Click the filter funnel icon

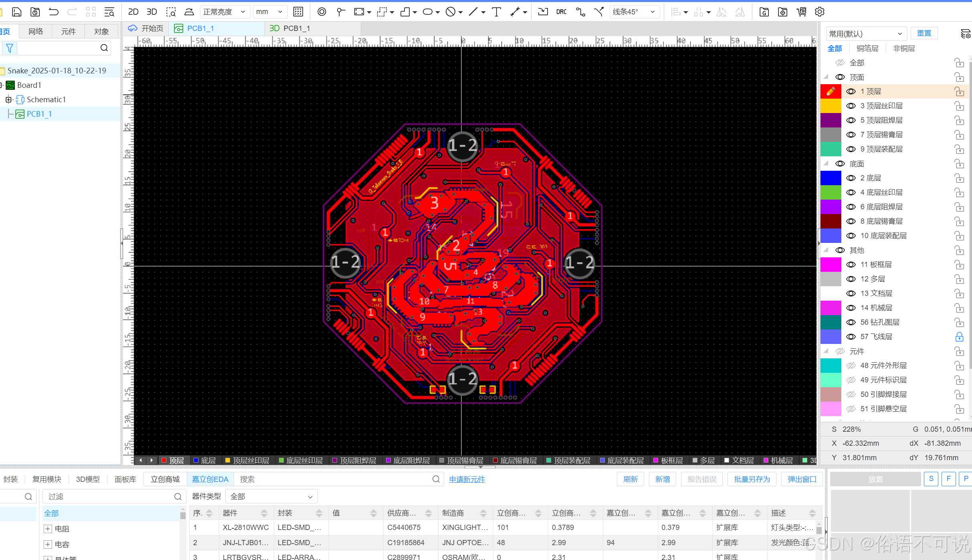9,49
